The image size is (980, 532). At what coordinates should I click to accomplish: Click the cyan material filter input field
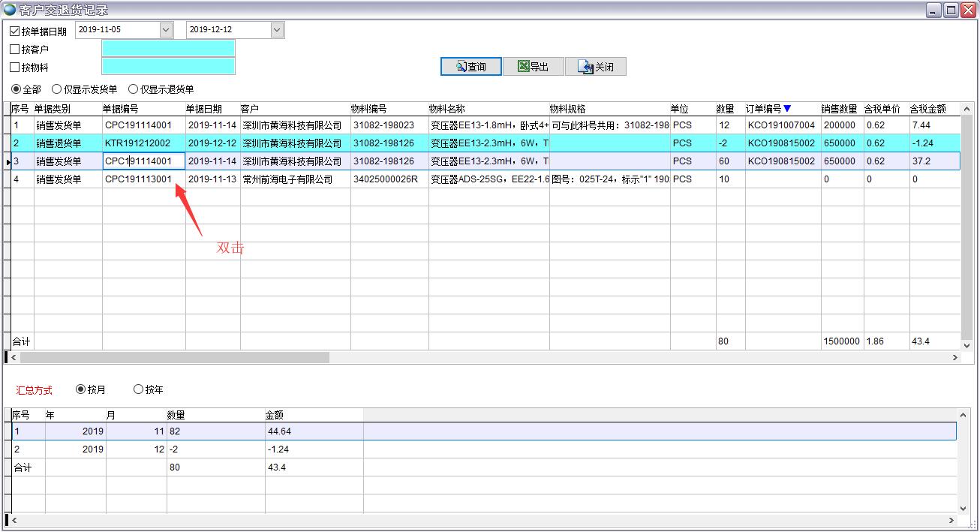(168, 67)
